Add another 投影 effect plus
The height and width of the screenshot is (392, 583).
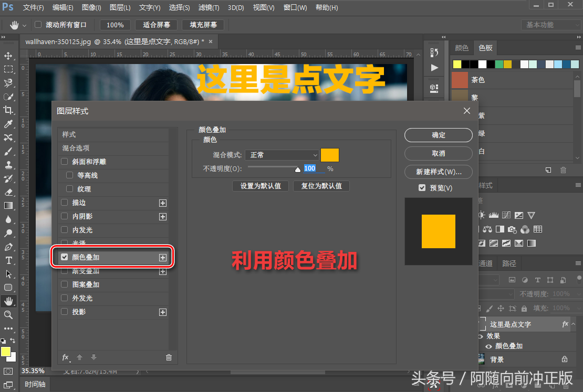pyautogui.click(x=163, y=312)
